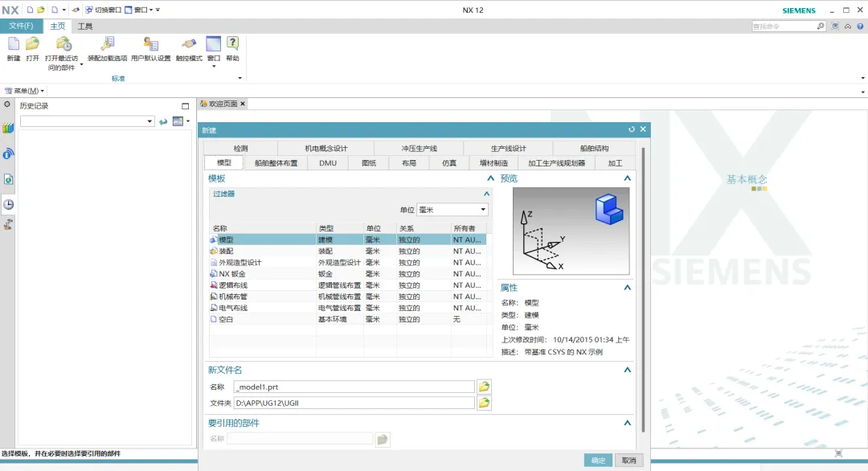Collapse the 新文件名 section
Screen dimensions: 868x471
tap(627, 370)
